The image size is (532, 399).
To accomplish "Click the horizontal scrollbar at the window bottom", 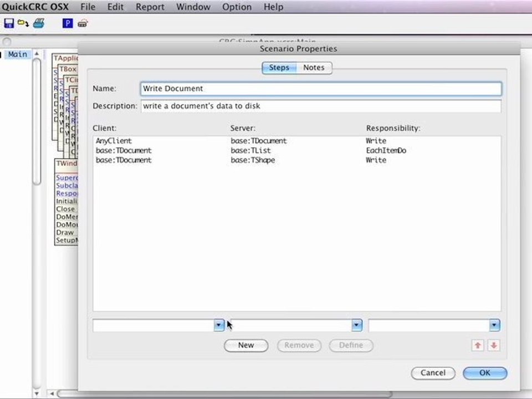I will [x=224, y=394].
